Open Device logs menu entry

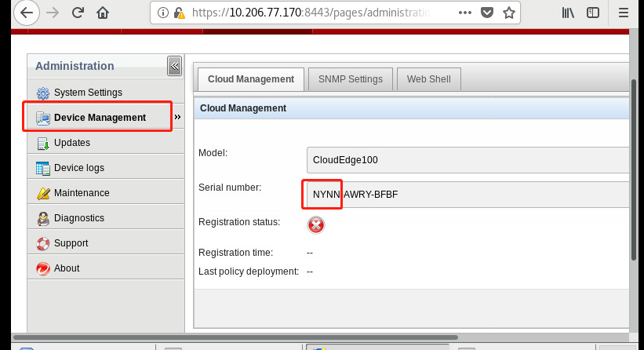click(106, 168)
